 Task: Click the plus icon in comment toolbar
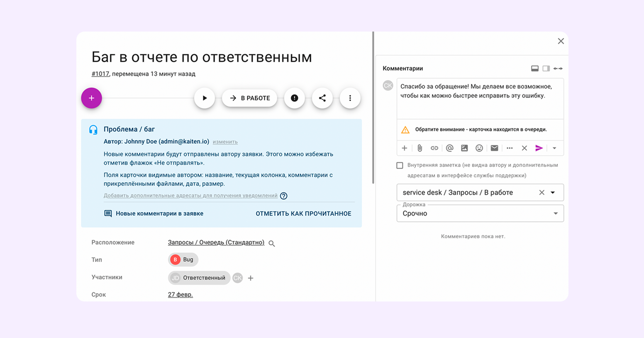tap(405, 148)
